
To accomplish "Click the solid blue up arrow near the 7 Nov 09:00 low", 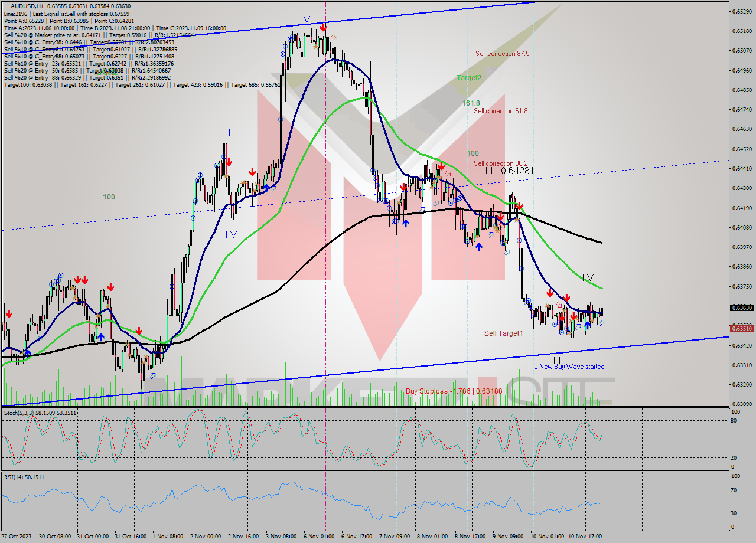I will pos(406,224).
